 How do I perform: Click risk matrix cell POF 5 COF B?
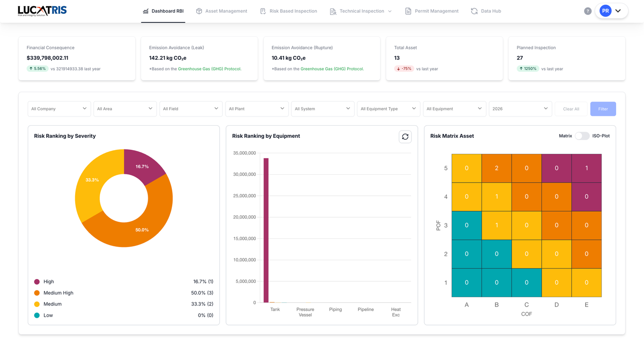click(x=496, y=168)
